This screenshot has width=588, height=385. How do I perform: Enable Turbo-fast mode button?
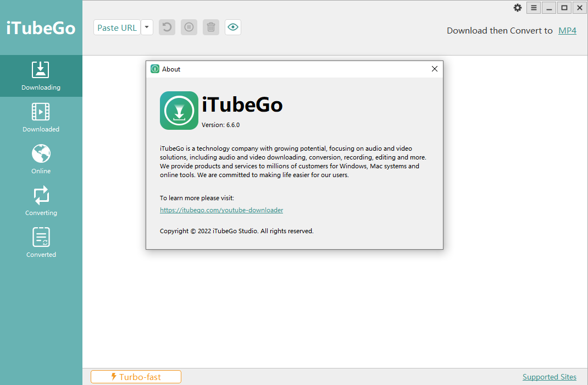[x=136, y=377]
